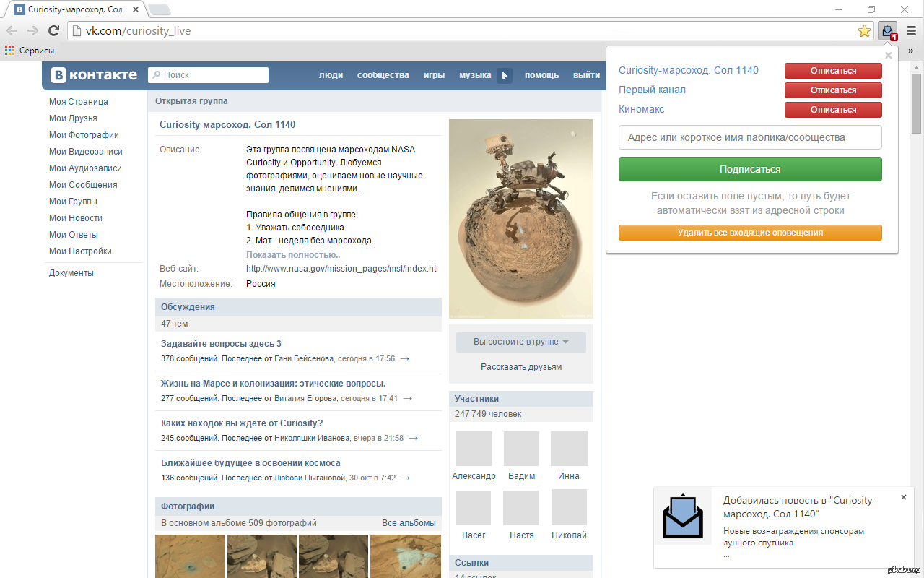Click the music play button in header
Screen dimensions: 924x578
click(x=505, y=75)
